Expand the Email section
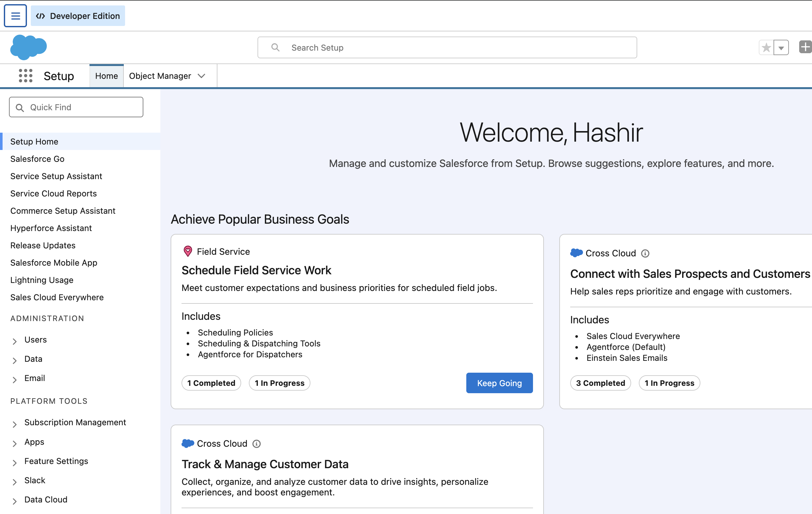This screenshot has height=514, width=812. tap(14, 379)
